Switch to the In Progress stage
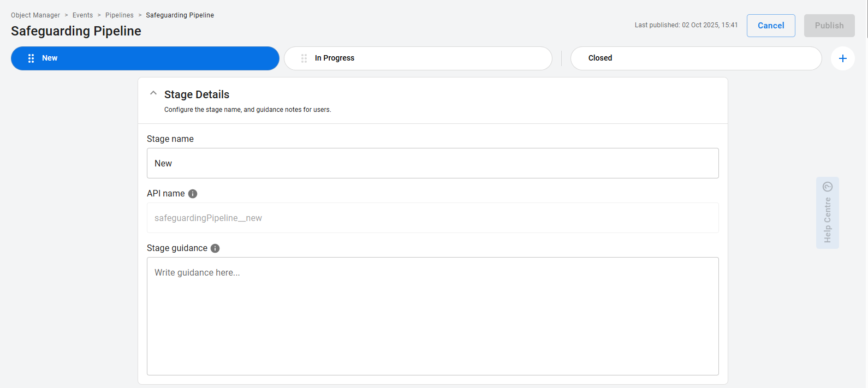 pyautogui.click(x=418, y=58)
